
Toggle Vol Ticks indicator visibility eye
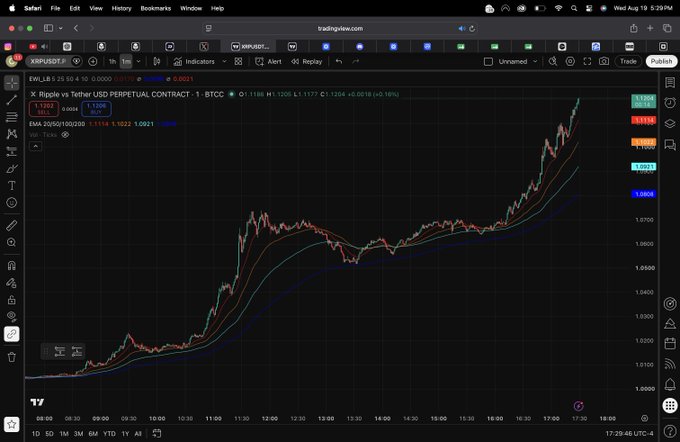[x=65, y=135]
